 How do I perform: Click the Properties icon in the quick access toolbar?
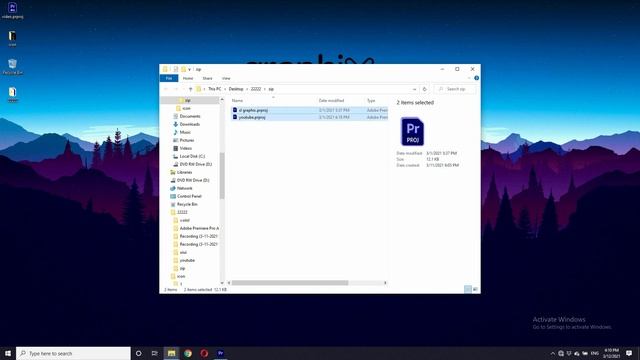pos(175,69)
